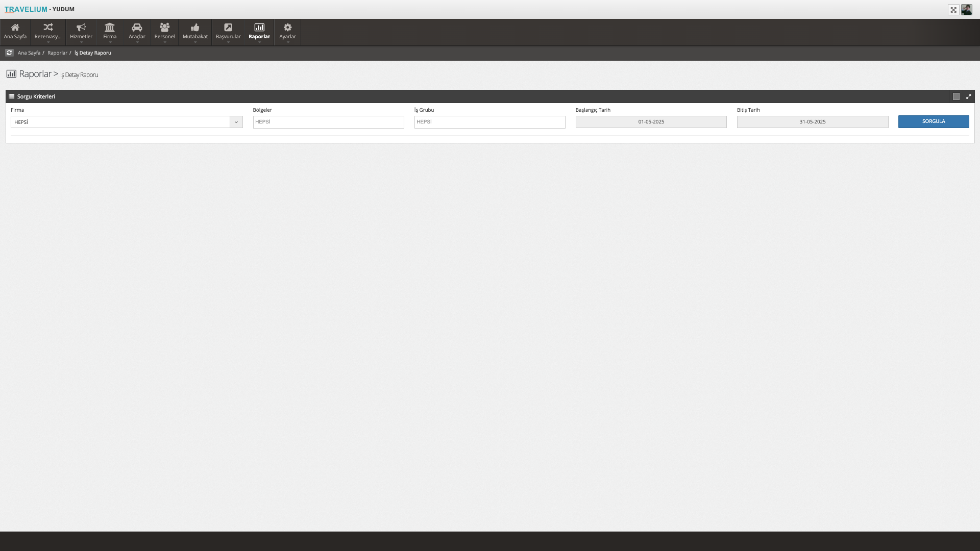Open the Personel people icon menu
Viewport: 980px width, 551px height.
164,31
